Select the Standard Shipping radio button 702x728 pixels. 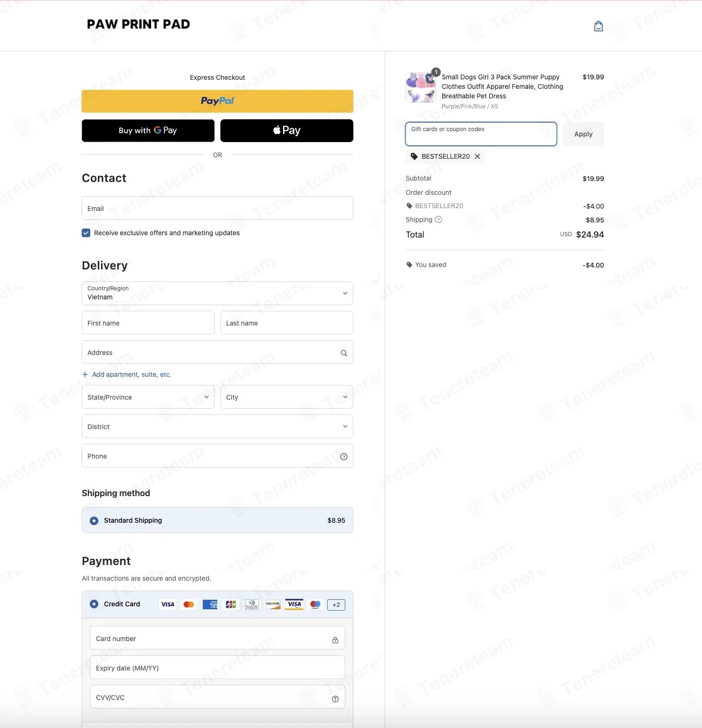coord(94,521)
